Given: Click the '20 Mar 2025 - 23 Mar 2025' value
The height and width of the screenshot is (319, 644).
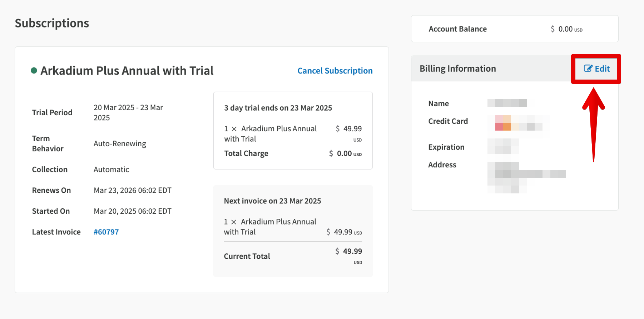Looking at the screenshot, I should click(128, 112).
